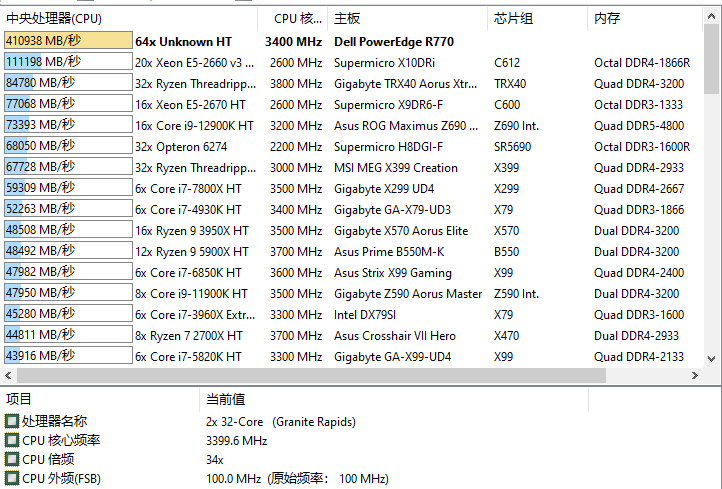Click the 100.0 MHz FSB value
This screenshot has height=489, width=722.
coord(297,478)
